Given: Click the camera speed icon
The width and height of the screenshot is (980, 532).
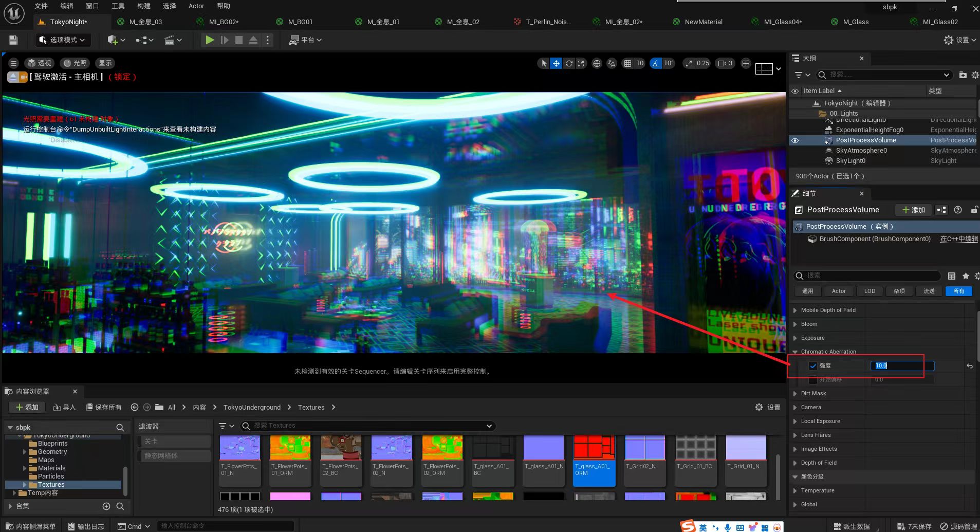Looking at the screenshot, I should 722,63.
